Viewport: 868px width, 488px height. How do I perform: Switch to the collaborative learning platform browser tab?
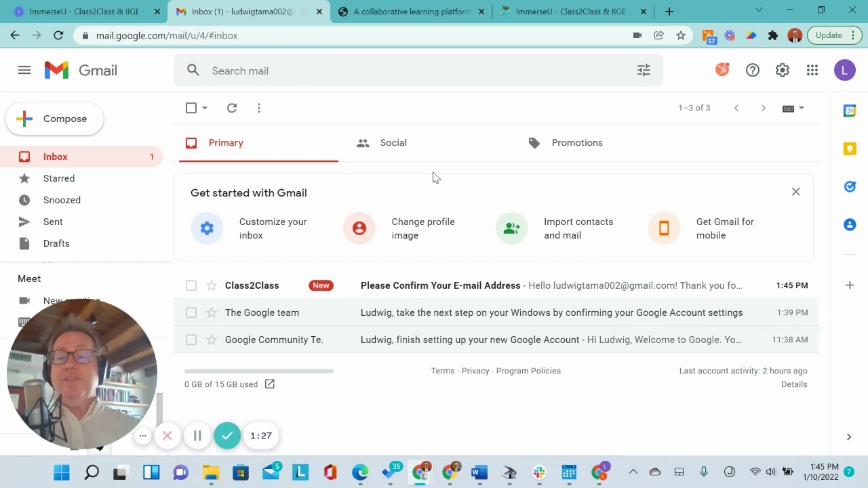tap(411, 12)
